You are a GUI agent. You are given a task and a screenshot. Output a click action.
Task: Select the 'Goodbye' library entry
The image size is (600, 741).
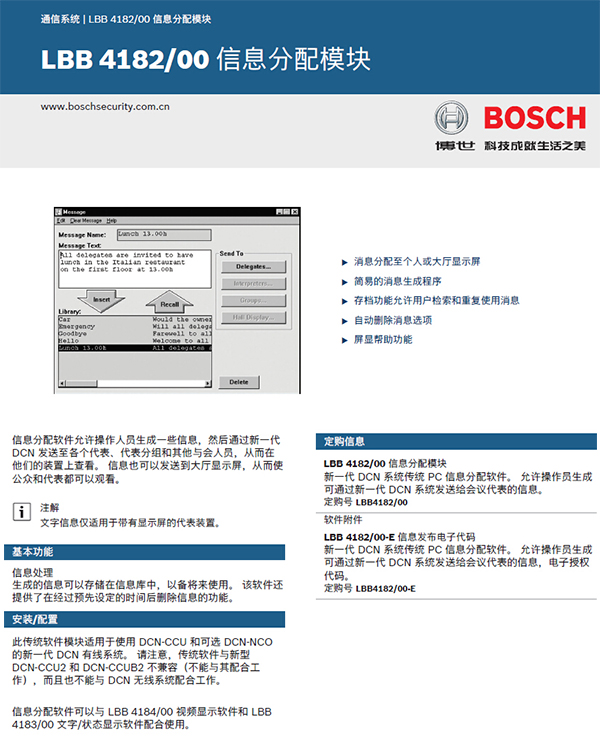[x=135, y=334]
